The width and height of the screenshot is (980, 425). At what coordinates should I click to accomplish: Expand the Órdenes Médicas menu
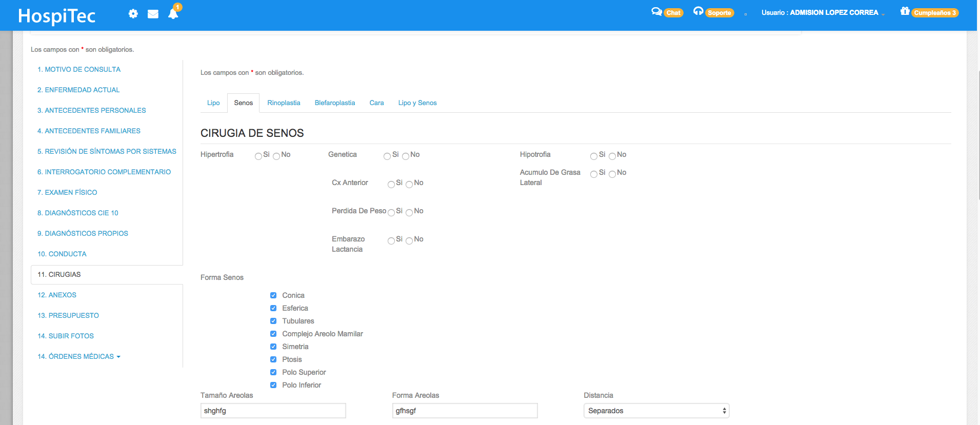click(x=79, y=356)
